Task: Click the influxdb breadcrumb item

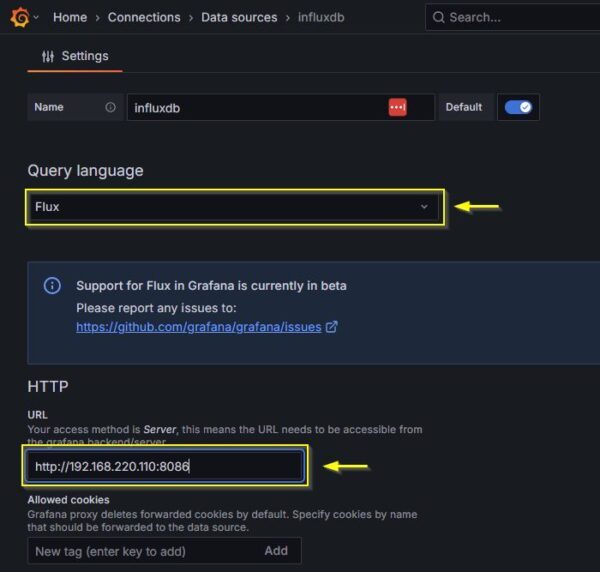Action: (321, 17)
